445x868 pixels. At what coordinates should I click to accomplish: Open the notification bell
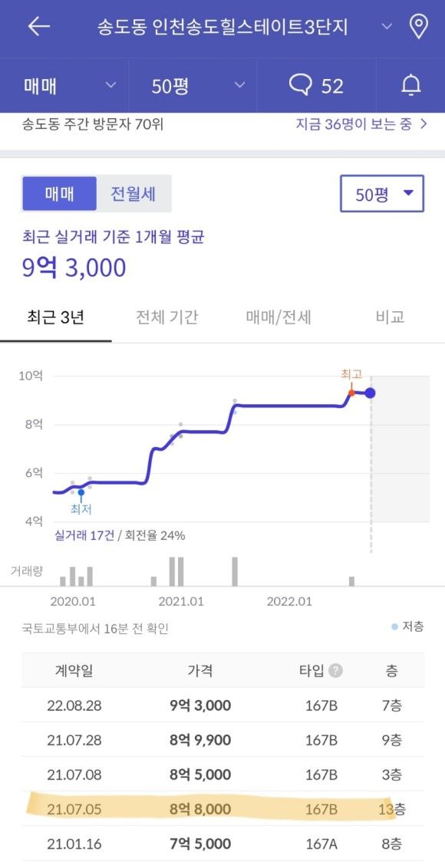coord(411,85)
